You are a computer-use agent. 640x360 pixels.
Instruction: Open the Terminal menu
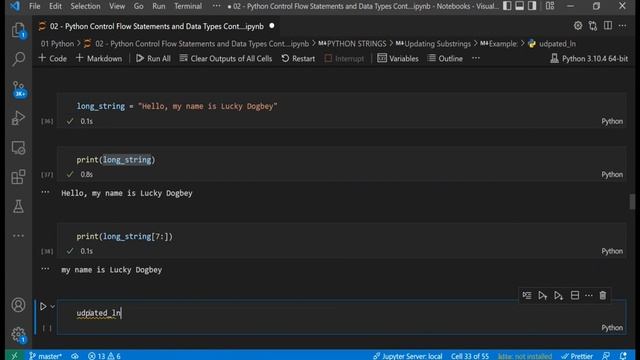coord(188,6)
